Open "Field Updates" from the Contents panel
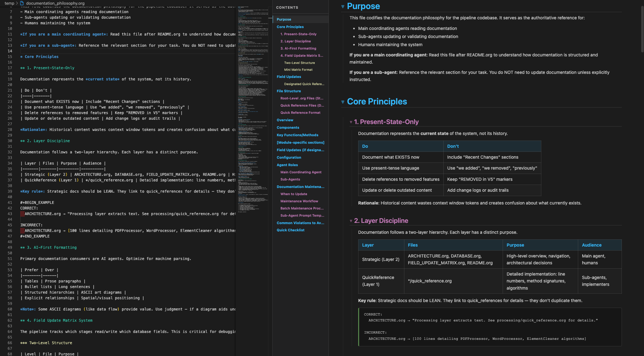This screenshot has width=644, height=356. [289, 76]
